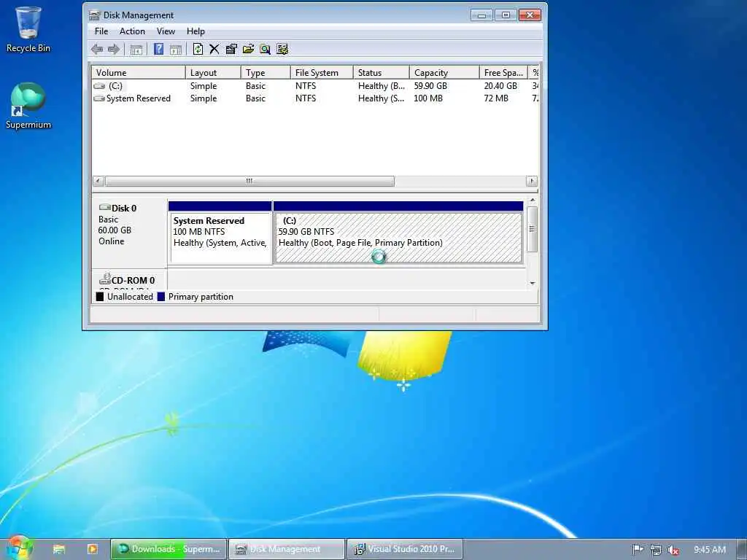Open Windows Explorer from the taskbar
Screen dimensions: 747x560
(59, 549)
